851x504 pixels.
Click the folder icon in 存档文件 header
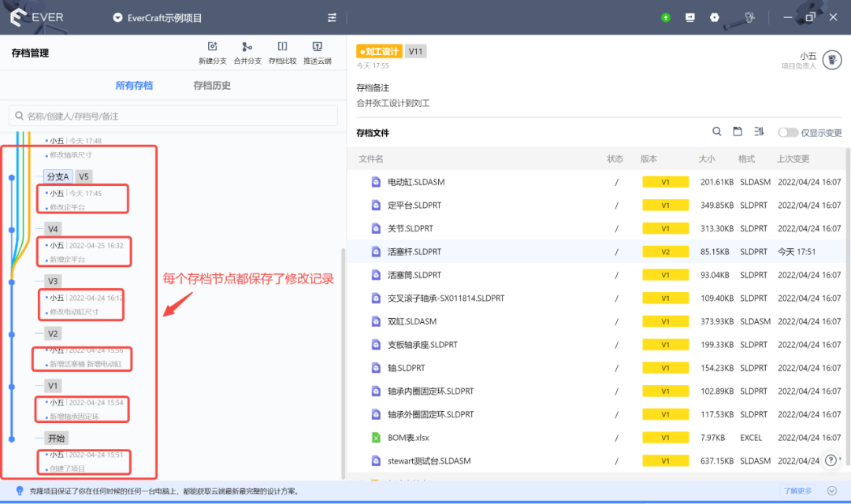tap(738, 132)
